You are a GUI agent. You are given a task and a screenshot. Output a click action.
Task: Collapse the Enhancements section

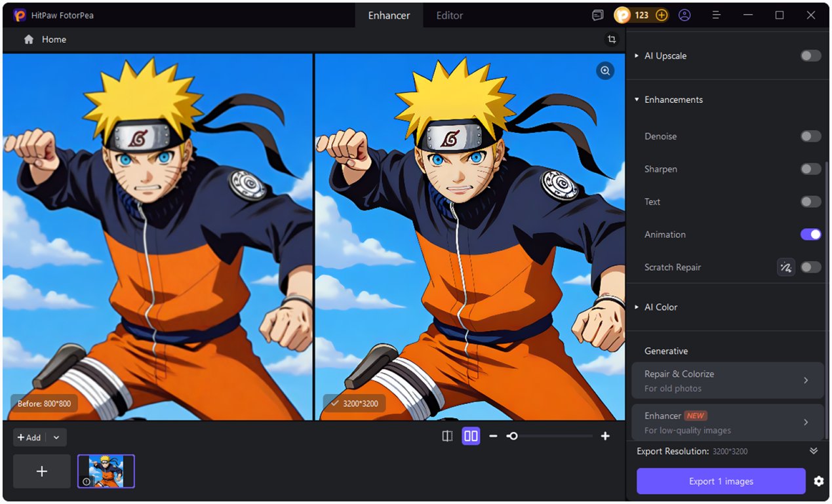[x=637, y=100]
